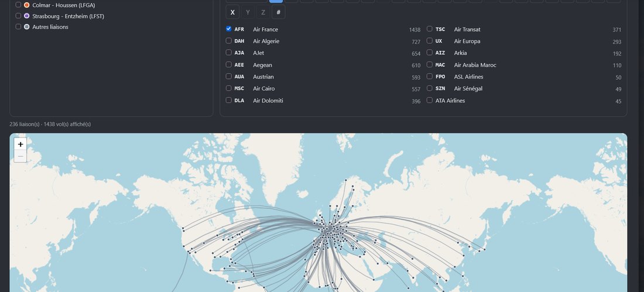Check the DLA Air Dolomiti checkbox
644x292 pixels.
coord(229,100)
